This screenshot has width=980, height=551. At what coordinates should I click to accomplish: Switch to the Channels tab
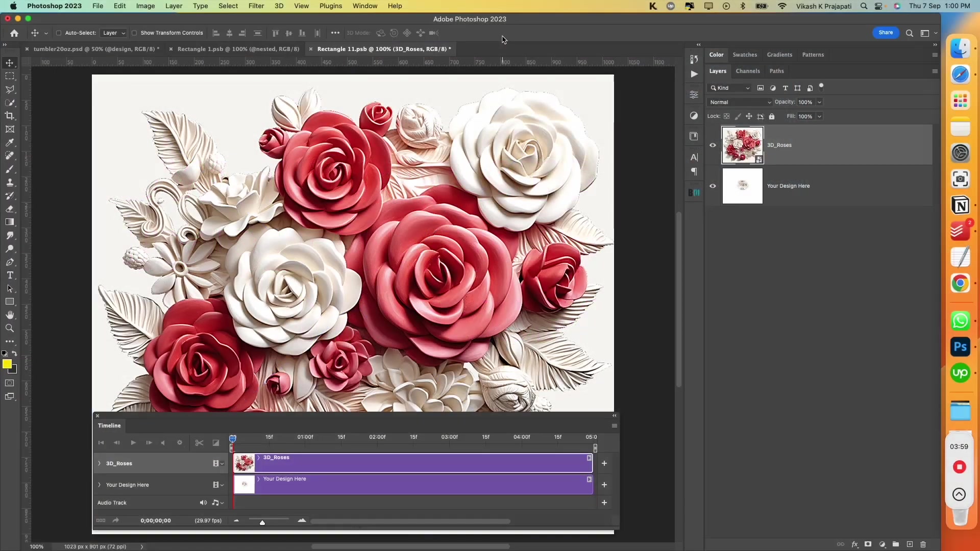[748, 71]
